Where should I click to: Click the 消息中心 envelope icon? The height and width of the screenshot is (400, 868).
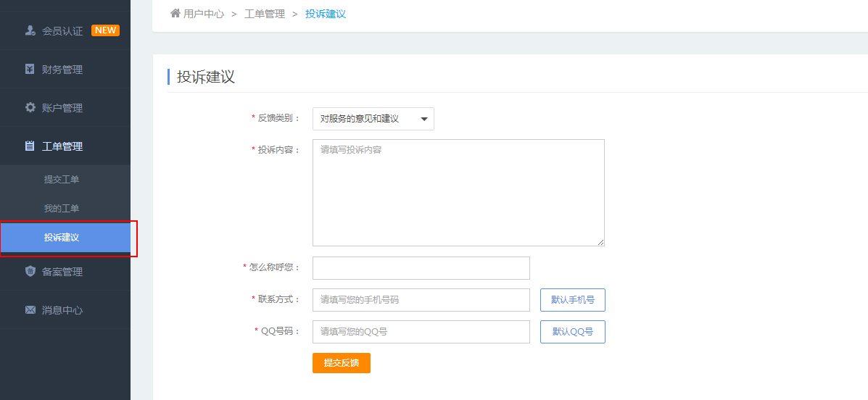[30, 310]
